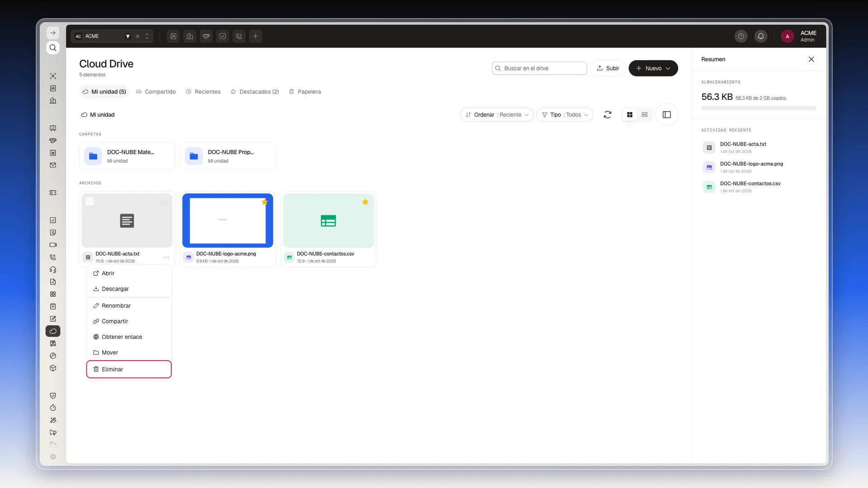This screenshot has height=488, width=868.
Task: Click the buildings icon in top toolbar
Action: pyautogui.click(x=190, y=36)
